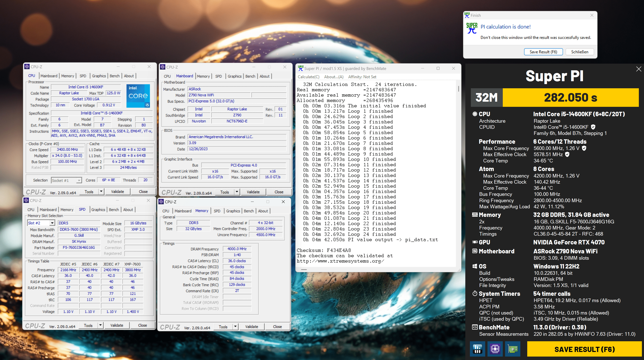Click the shield beside 5578.51 MHz effective clock
The height and width of the screenshot is (360, 644).
567,155
